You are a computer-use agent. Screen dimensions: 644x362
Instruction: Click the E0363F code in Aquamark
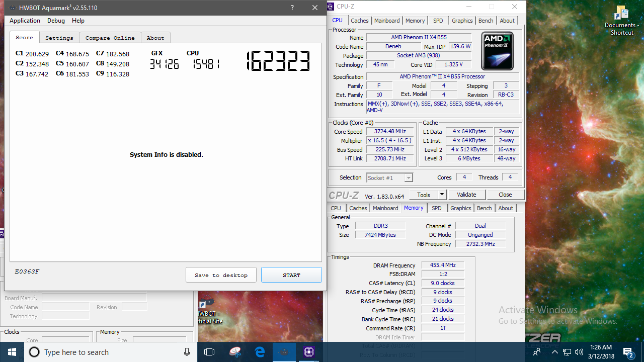[27, 271]
